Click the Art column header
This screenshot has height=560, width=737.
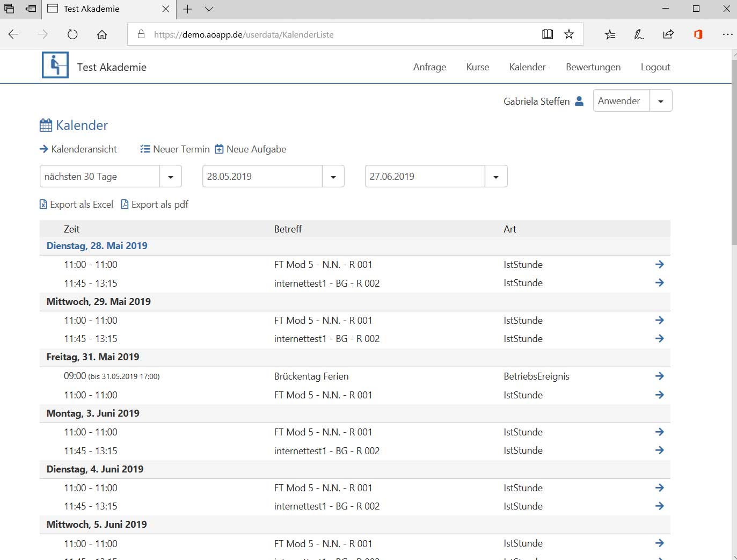(x=510, y=229)
